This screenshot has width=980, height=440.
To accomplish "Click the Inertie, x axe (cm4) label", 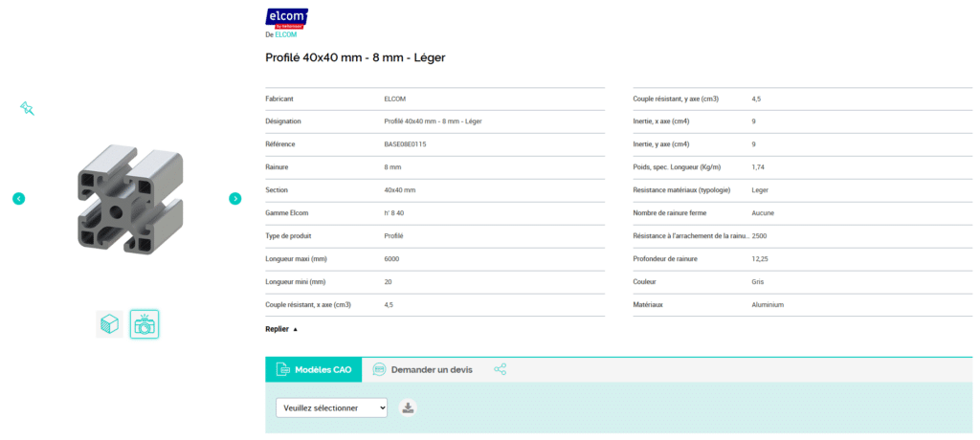I will pyautogui.click(x=661, y=121).
